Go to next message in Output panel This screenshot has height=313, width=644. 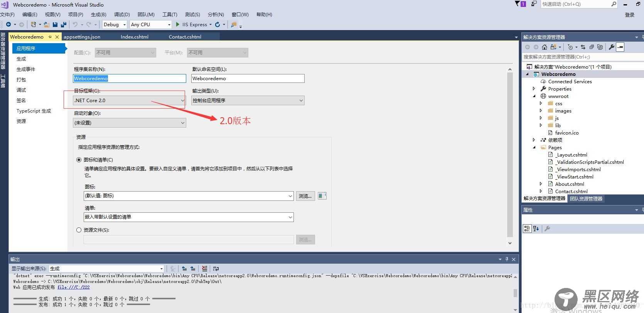(193, 269)
